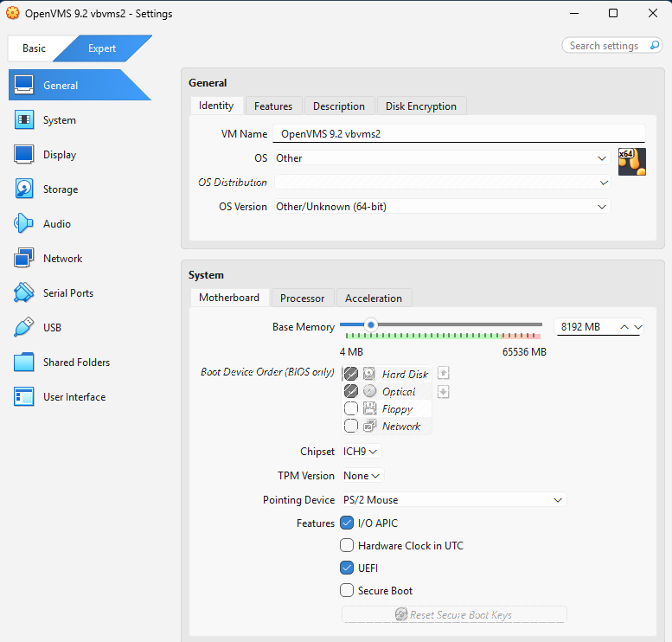Enable Hardware Clock in UTC

(x=347, y=545)
